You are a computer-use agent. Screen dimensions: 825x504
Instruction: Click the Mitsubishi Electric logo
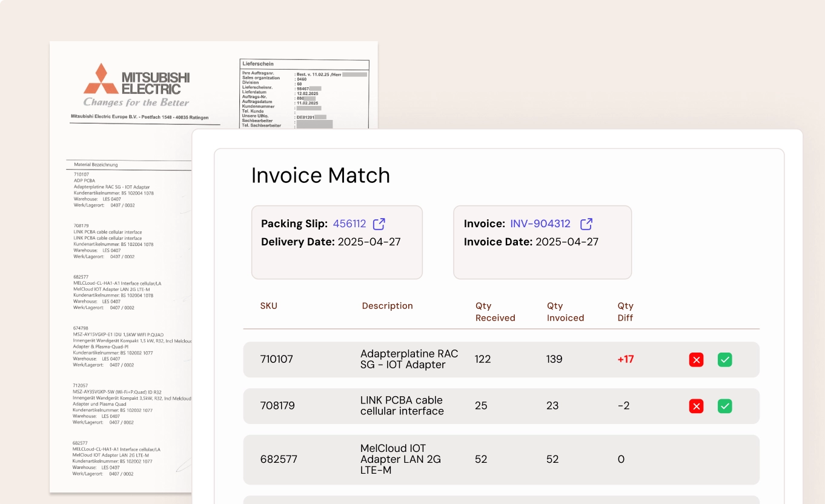point(137,81)
